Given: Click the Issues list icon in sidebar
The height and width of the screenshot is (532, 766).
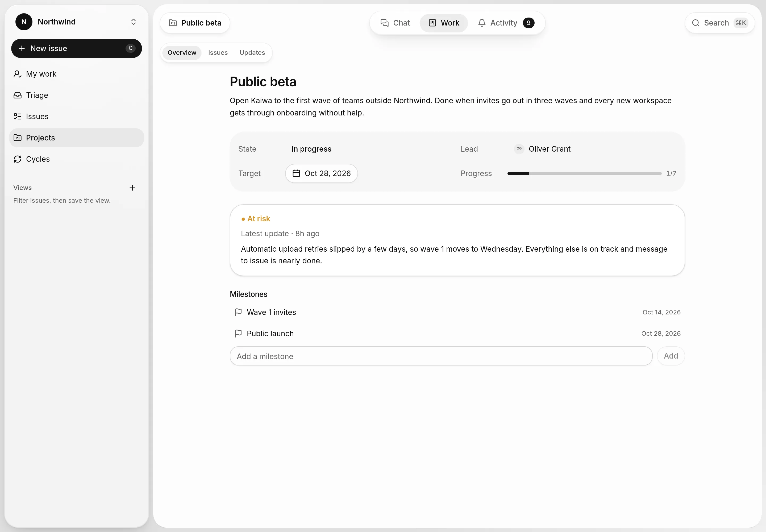Looking at the screenshot, I should tap(18, 117).
